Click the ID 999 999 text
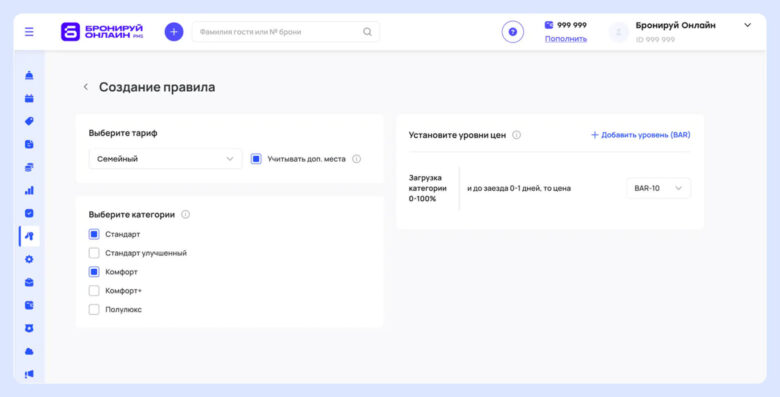This screenshot has width=780, height=397. tap(655, 39)
